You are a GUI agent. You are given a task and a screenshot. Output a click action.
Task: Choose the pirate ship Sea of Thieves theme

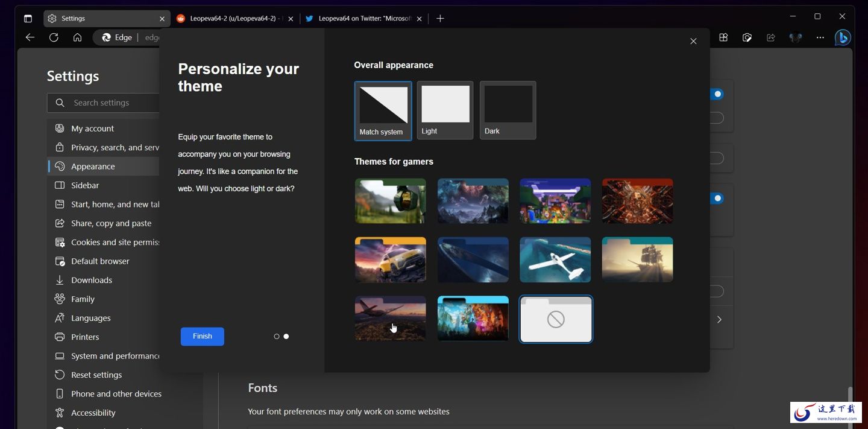point(638,259)
